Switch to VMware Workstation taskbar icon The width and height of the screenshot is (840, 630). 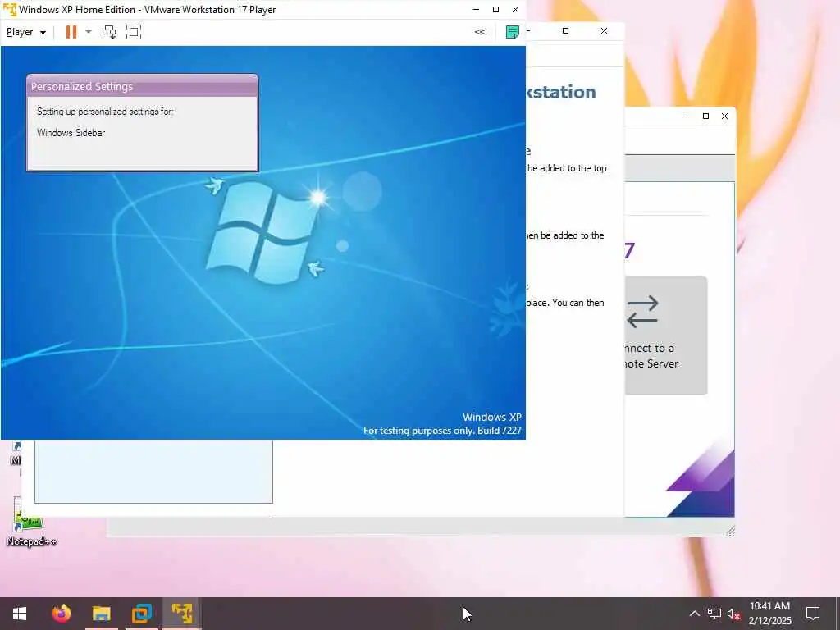(142, 614)
